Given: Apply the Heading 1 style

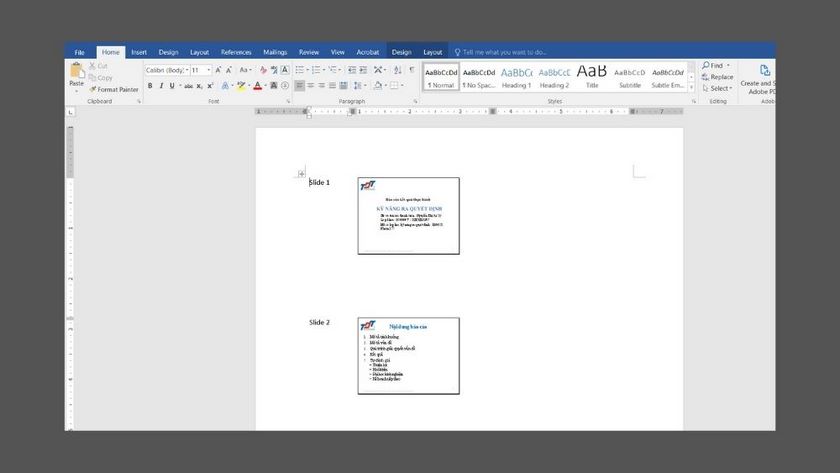Looking at the screenshot, I should pyautogui.click(x=516, y=76).
